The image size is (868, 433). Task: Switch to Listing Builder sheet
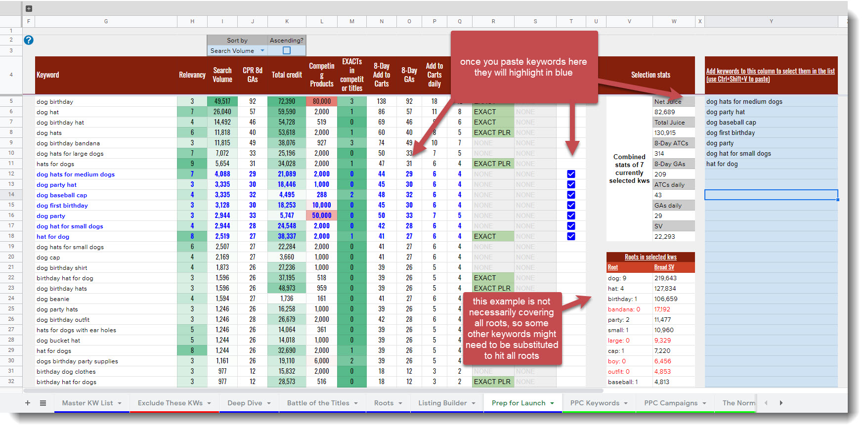click(442, 403)
